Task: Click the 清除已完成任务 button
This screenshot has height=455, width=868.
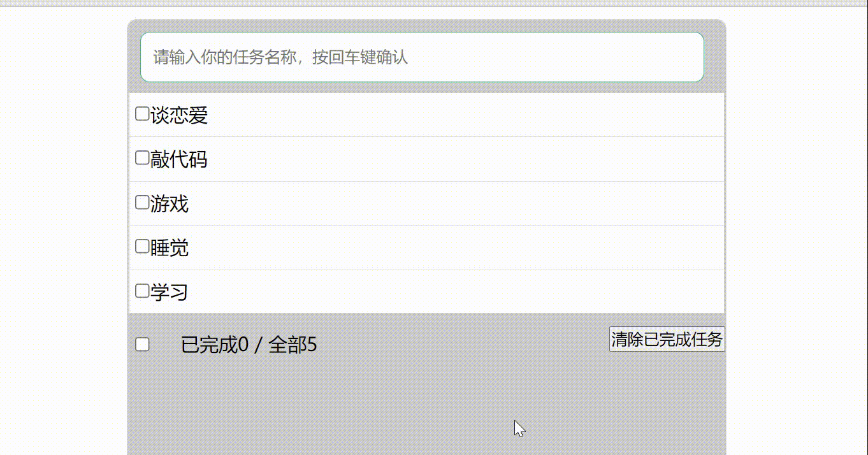Action: point(667,340)
